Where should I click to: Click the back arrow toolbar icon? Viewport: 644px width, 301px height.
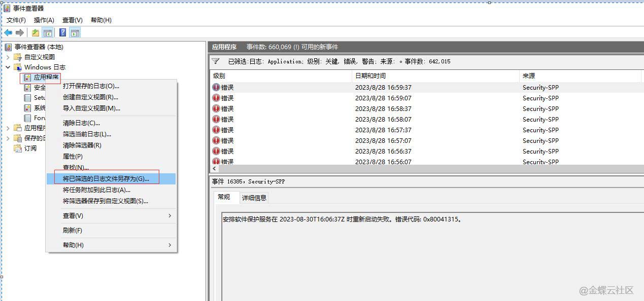click(8, 33)
